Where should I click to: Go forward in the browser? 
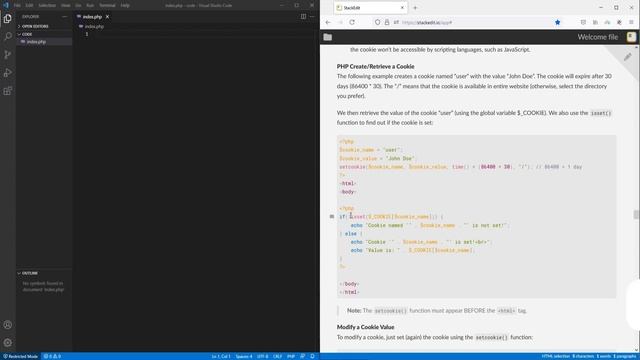point(340,22)
